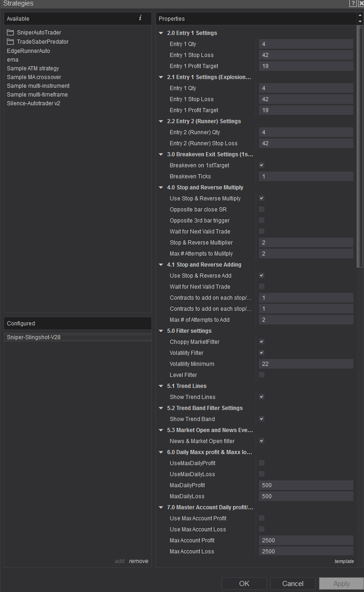Collapse 4.0 Stop and Reverse Multiply section
This screenshot has width=364, height=592.
161,188
